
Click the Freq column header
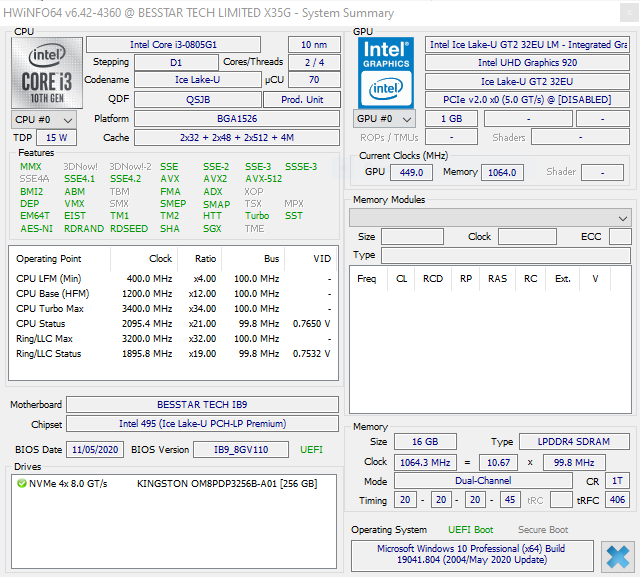(x=367, y=278)
